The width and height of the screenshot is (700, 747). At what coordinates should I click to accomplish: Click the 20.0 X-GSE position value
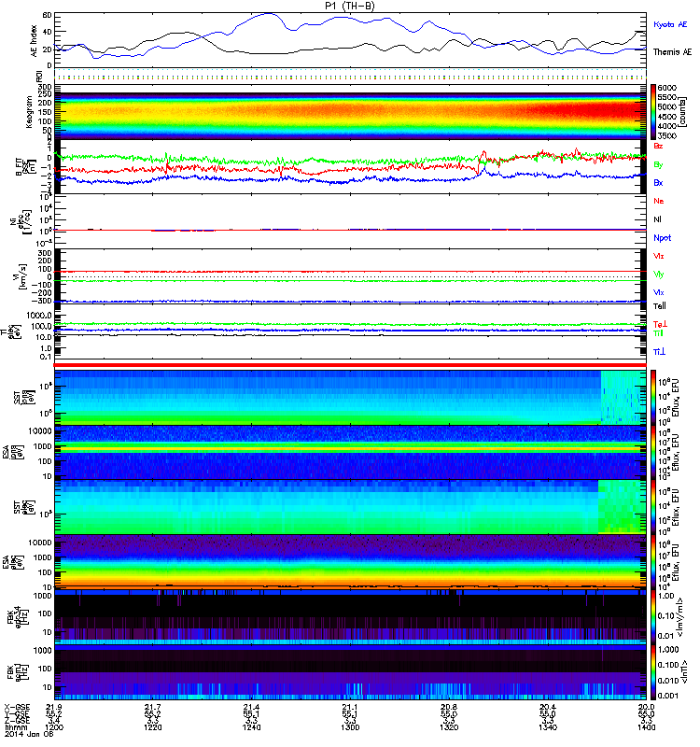646,707
